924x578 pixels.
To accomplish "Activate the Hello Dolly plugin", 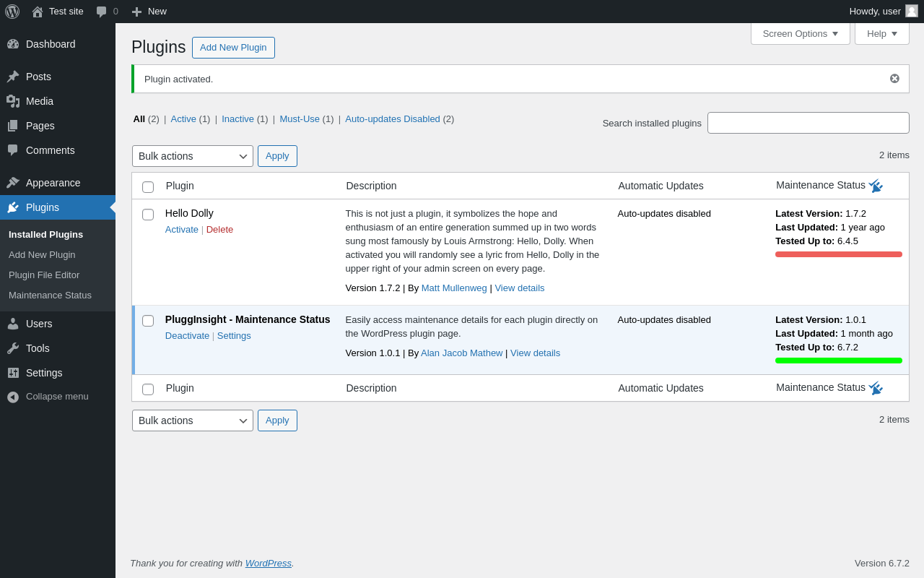I will tap(182, 230).
